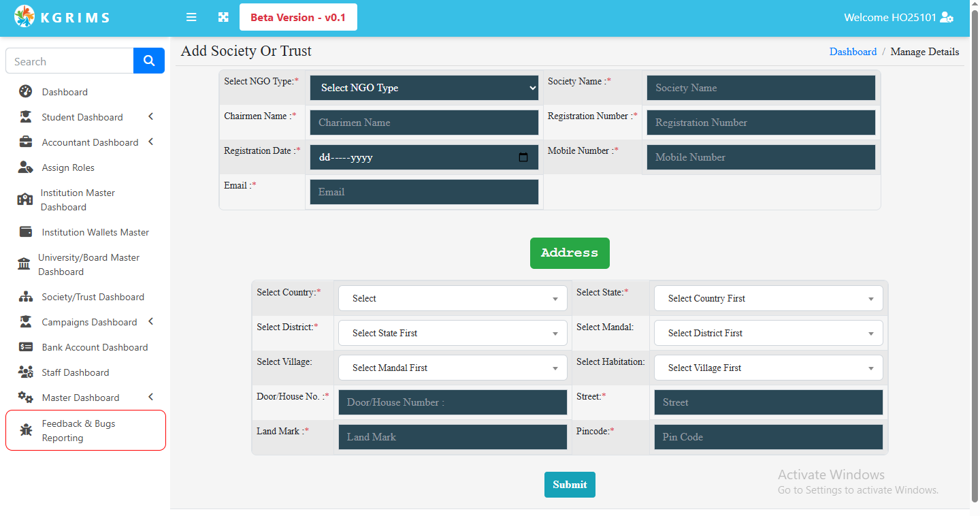Viewport: 980px width, 516px height.
Task: Click the Bank Account Dashboard icon
Action: click(26, 347)
